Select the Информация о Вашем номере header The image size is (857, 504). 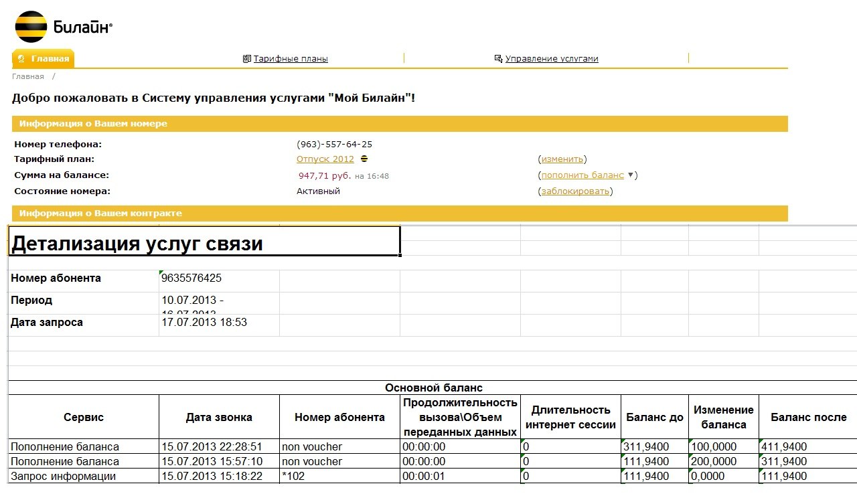(x=400, y=124)
